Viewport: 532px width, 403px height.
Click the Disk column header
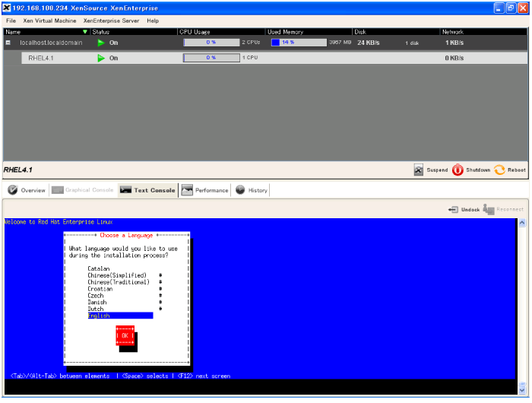click(x=360, y=32)
